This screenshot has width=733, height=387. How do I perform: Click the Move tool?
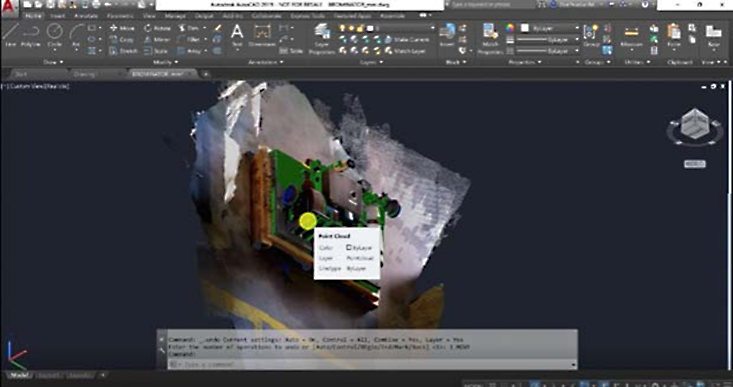pyautogui.click(x=122, y=28)
